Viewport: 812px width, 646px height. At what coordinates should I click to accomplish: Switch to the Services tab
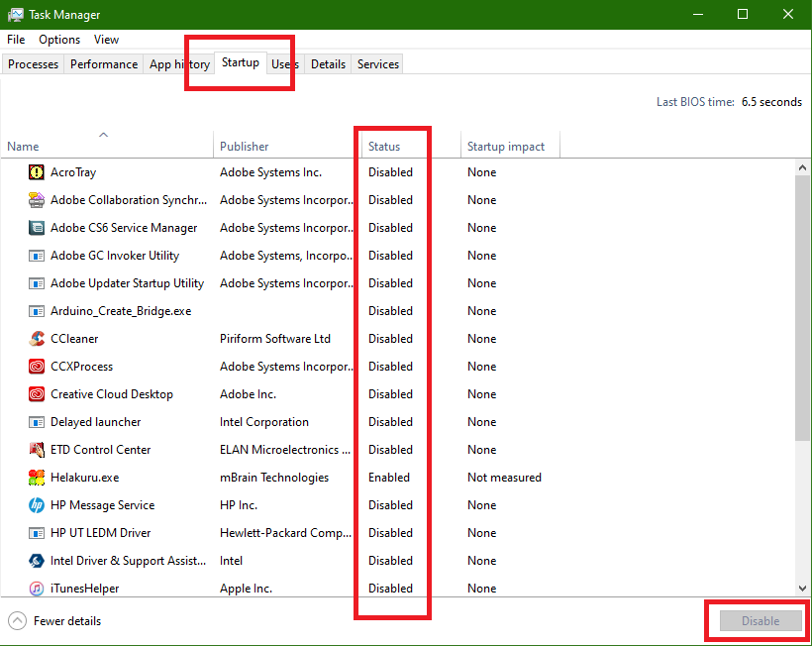pos(378,64)
